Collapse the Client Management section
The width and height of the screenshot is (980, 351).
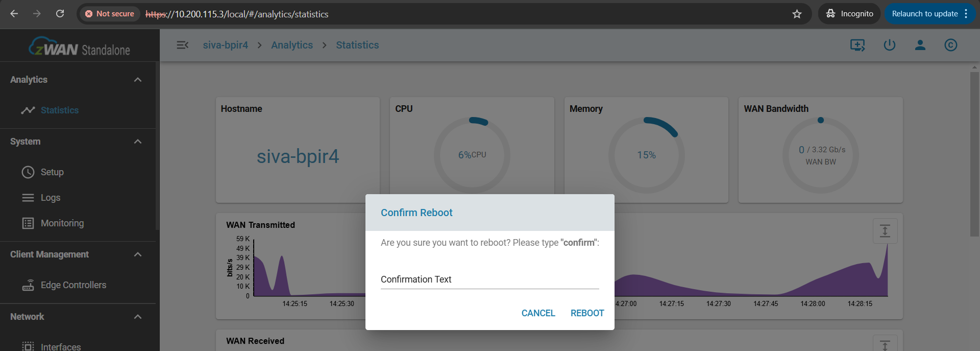[137, 254]
